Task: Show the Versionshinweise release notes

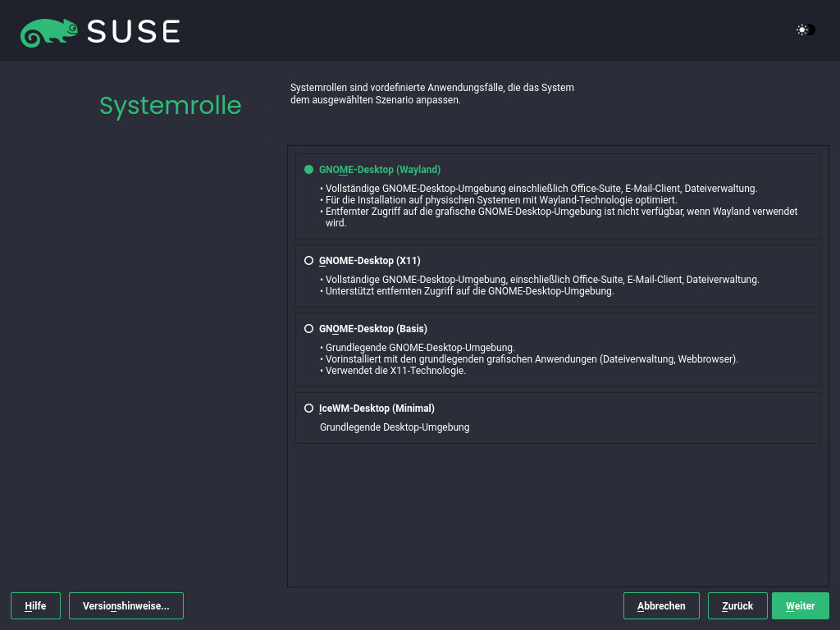Action: click(x=126, y=606)
